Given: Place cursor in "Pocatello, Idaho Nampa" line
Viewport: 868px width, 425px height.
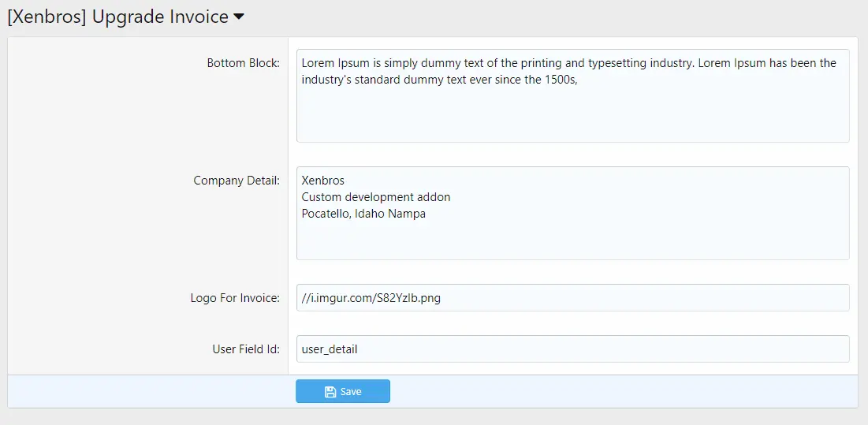Looking at the screenshot, I should coord(363,214).
